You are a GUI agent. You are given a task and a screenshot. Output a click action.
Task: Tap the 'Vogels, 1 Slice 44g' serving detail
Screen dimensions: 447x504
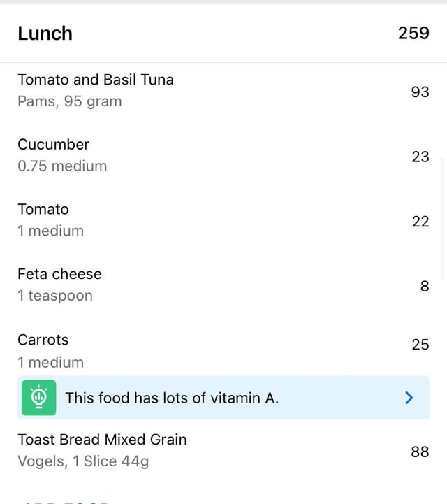point(83,461)
